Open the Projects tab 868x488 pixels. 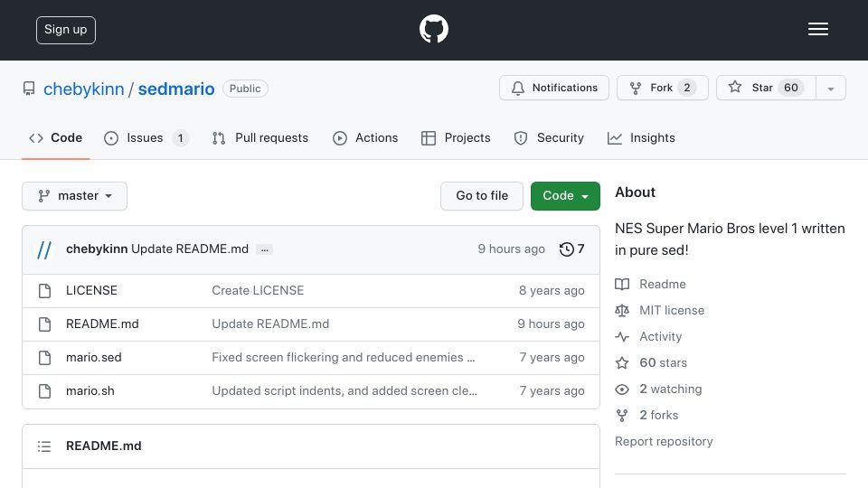click(456, 137)
